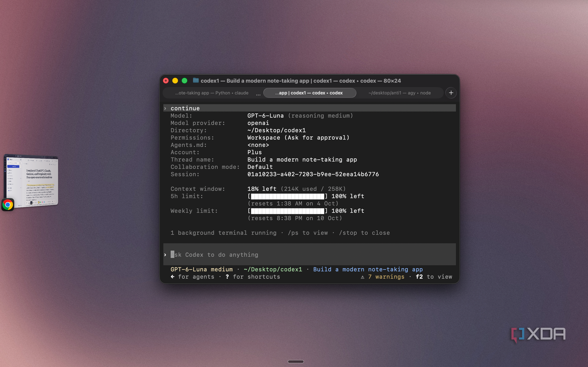Click the 5h limit progress bar
This screenshot has height=367, width=588.
[288, 196]
